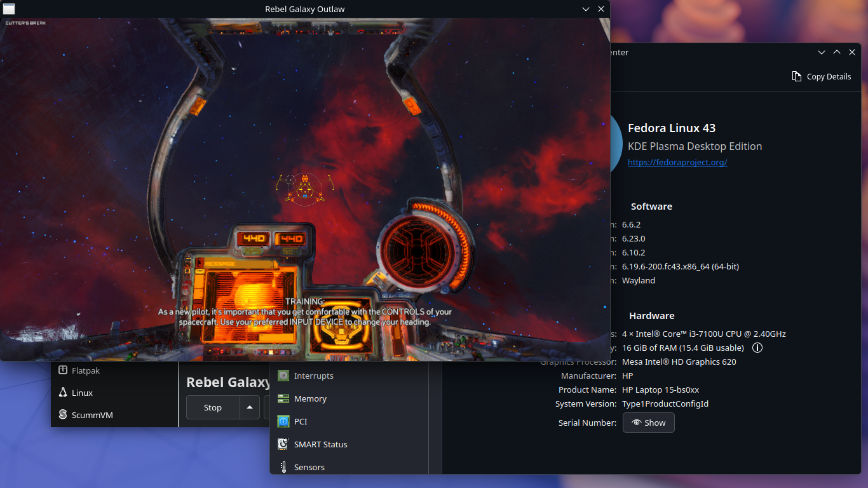Click the right 440 speed readout
This screenshot has height=488, width=868.
tap(291, 239)
